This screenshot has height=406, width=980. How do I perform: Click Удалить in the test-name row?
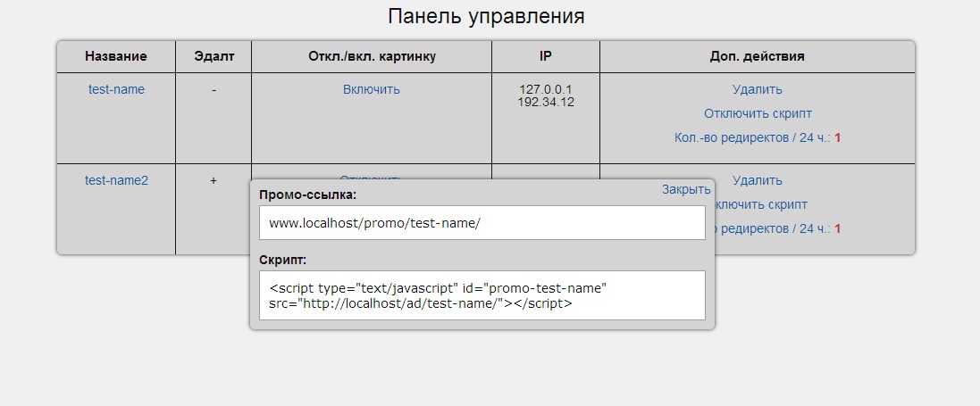coord(757,89)
